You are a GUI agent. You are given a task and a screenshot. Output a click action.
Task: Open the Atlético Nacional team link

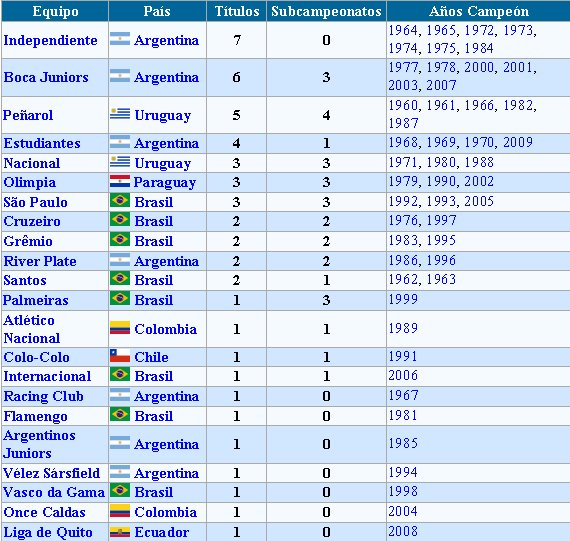[32, 329]
